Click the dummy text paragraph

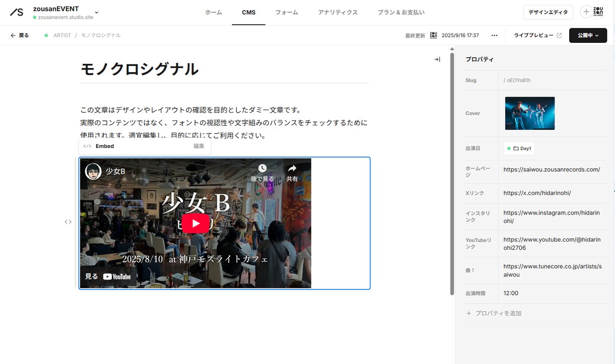point(224,123)
